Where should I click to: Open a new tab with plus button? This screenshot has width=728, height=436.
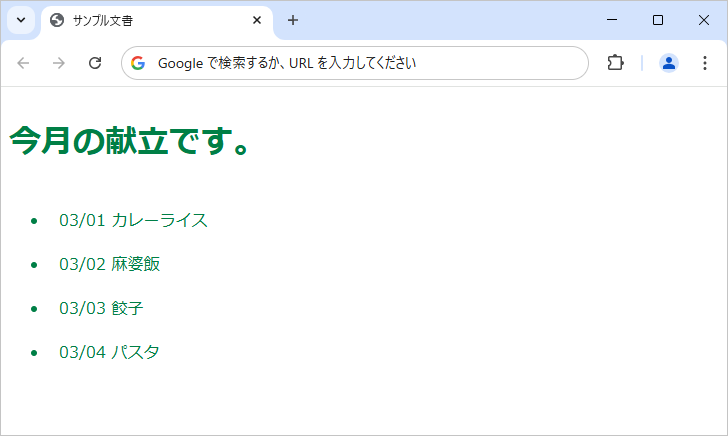coord(293,20)
